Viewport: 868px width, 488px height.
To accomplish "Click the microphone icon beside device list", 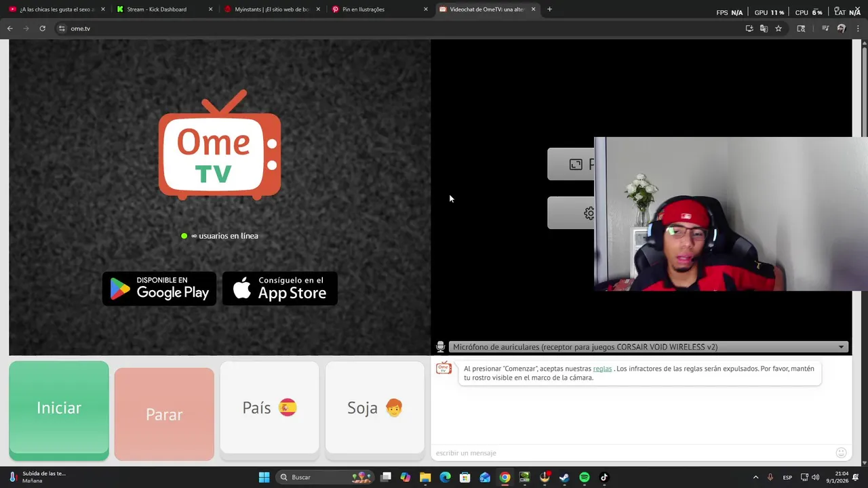I will (440, 347).
